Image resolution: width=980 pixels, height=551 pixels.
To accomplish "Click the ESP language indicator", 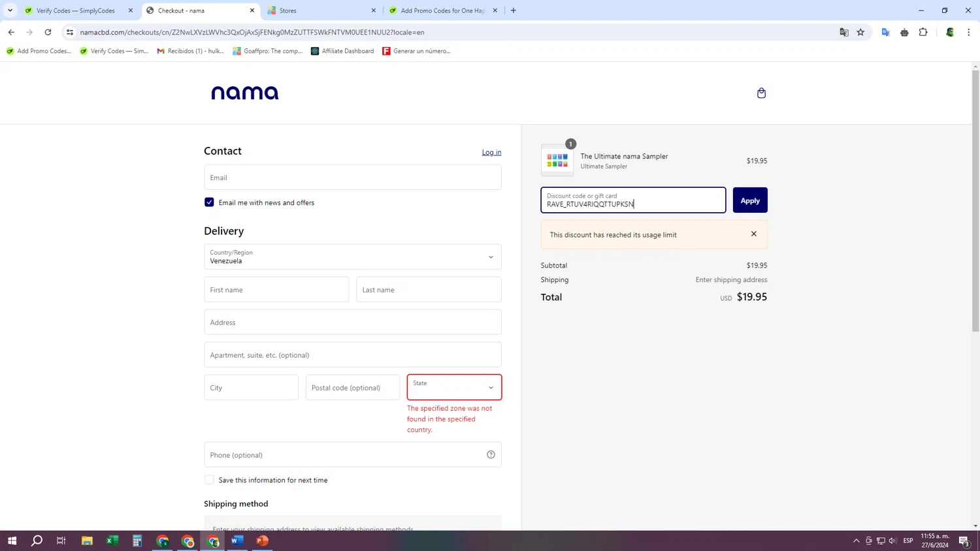I will (x=908, y=541).
